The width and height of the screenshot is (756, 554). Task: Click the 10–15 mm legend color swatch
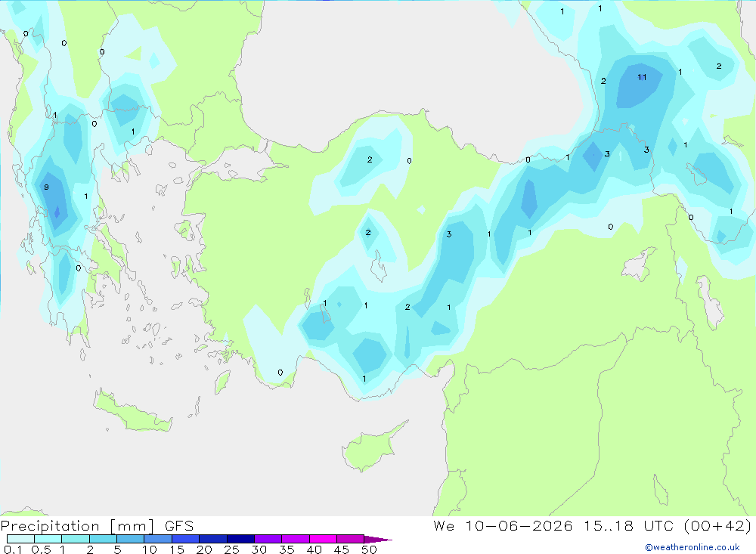pyautogui.click(x=158, y=539)
